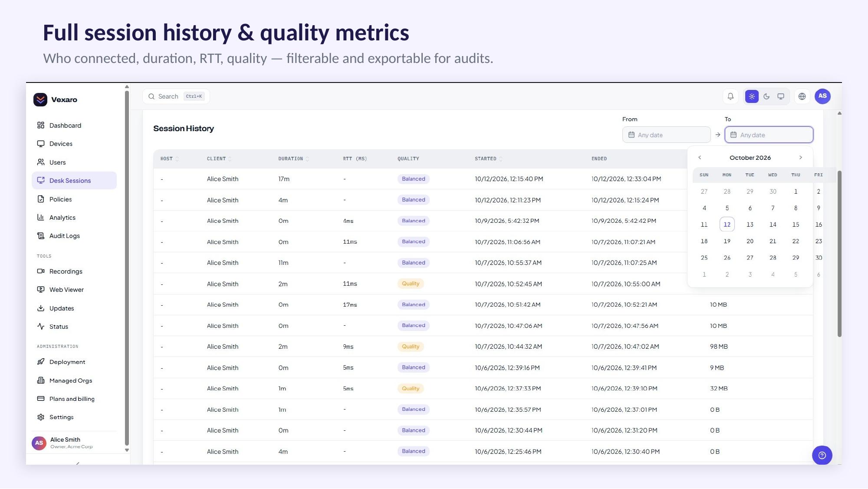Click the From date field
The width and height of the screenshot is (868, 489).
(x=666, y=135)
